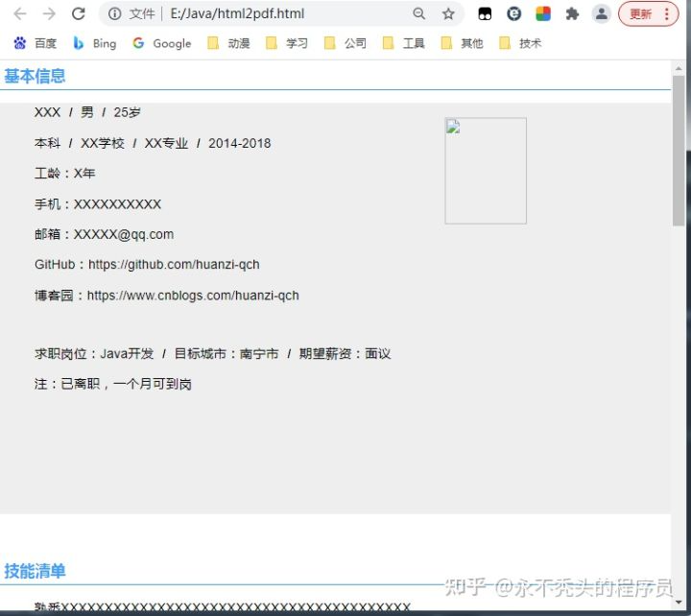The width and height of the screenshot is (691, 616).
Task: Open the colorful four-square extension icon
Action: click(543, 14)
